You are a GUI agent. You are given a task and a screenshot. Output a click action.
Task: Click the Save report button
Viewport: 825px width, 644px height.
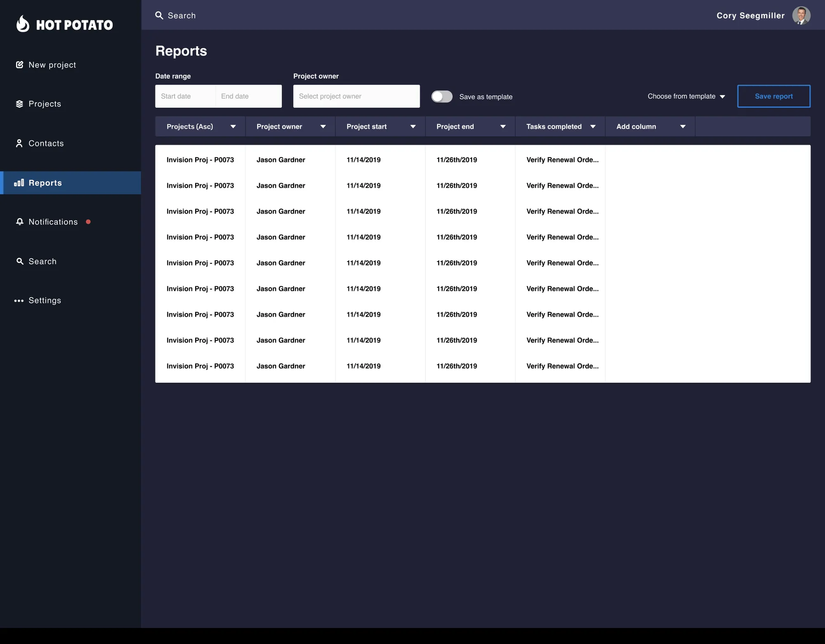[773, 96]
